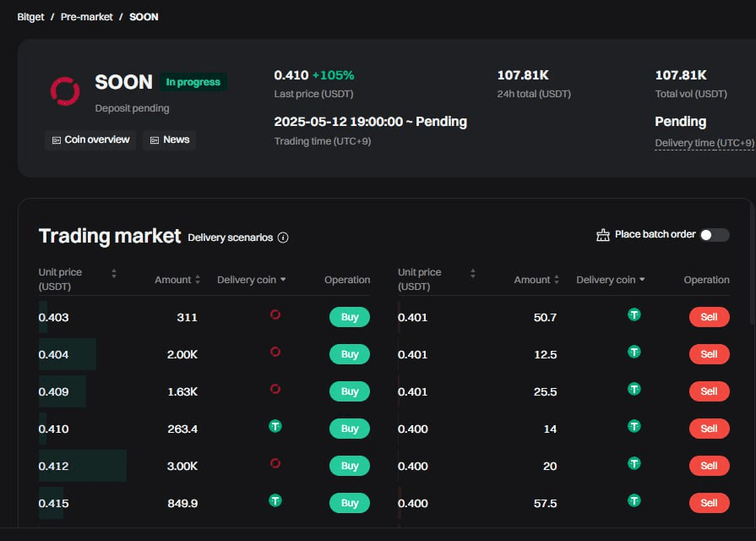This screenshot has width=756, height=541.
Task: Buy the 0.404 offer of 2.00K
Action: [x=350, y=354]
